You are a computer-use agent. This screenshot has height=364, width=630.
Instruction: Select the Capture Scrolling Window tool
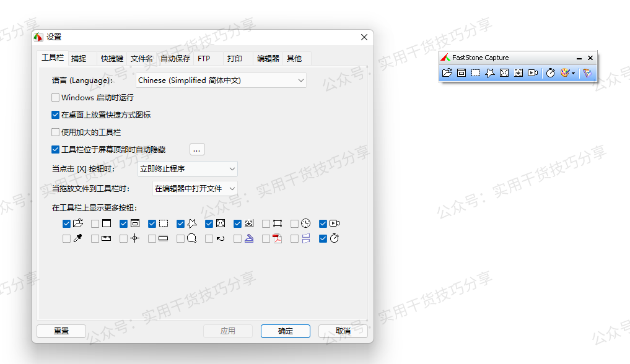[x=518, y=72]
